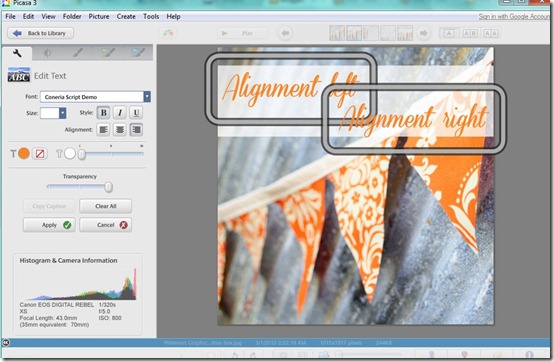This screenshot has height=362, width=554.
Task: Open the Properties info icon
Action: coord(529,354)
